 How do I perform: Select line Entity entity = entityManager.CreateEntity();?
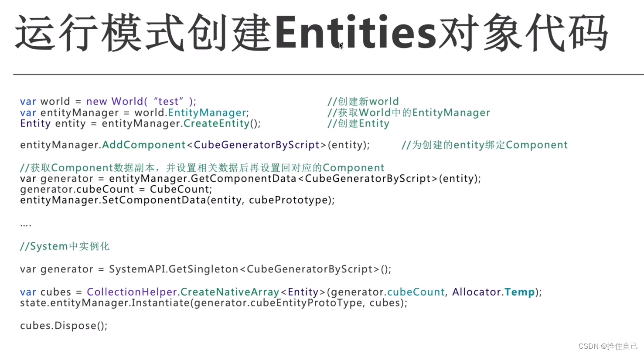[x=140, y=124]
